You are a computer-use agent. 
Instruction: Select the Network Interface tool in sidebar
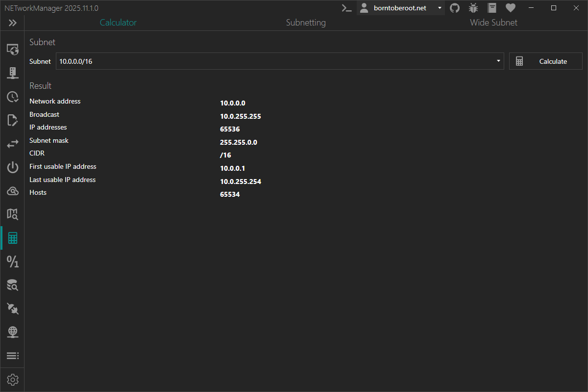[x=12, y=73]
